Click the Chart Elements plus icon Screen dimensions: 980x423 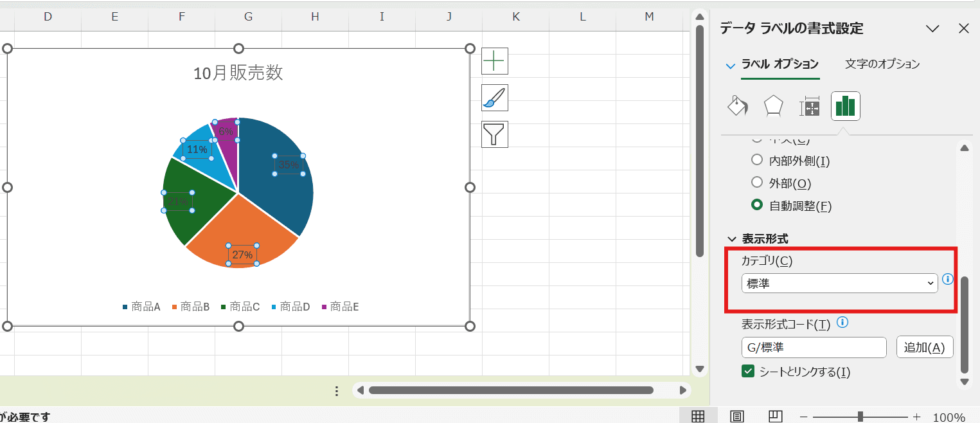tap(494, 61)
